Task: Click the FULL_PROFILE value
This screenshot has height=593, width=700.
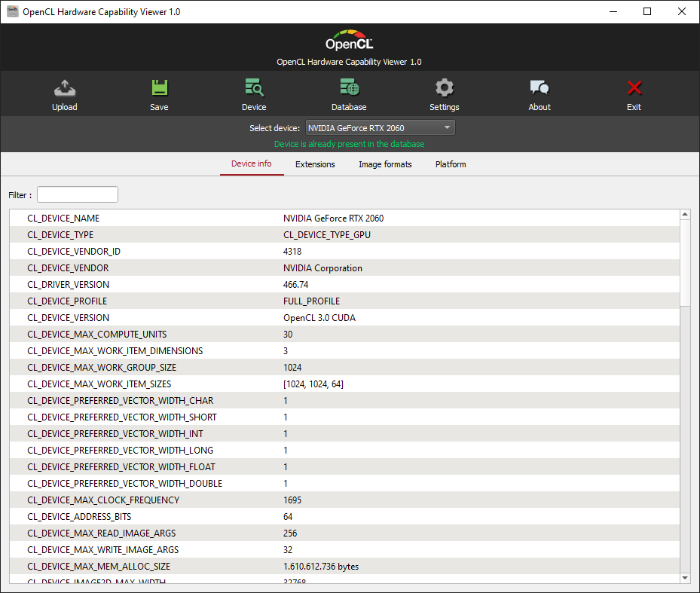Action: 312,301
